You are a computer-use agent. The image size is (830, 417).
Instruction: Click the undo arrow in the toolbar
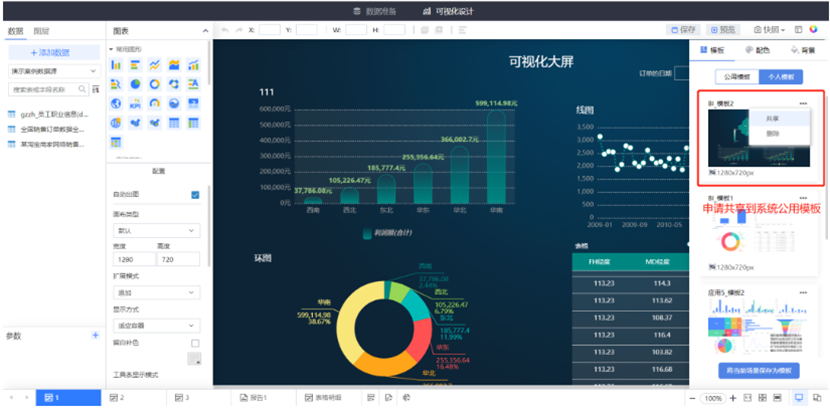pyautogui.click(x=224, y=30)
